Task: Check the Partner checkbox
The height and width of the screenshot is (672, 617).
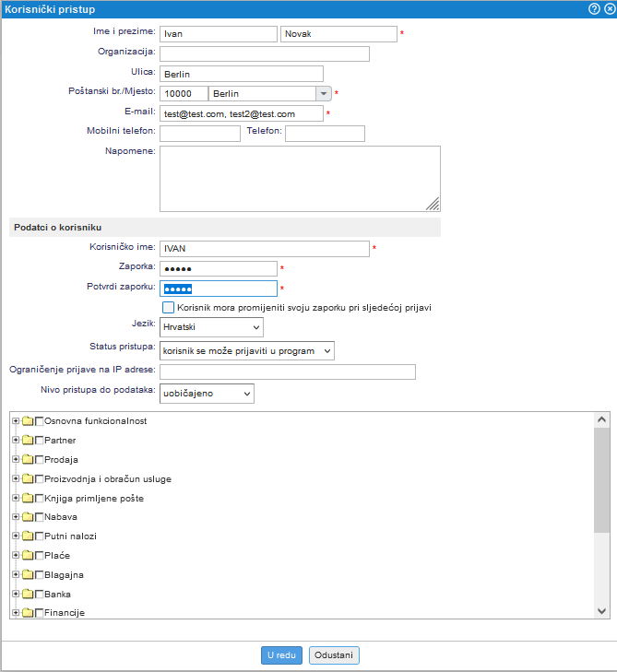Action: point(39,441)
